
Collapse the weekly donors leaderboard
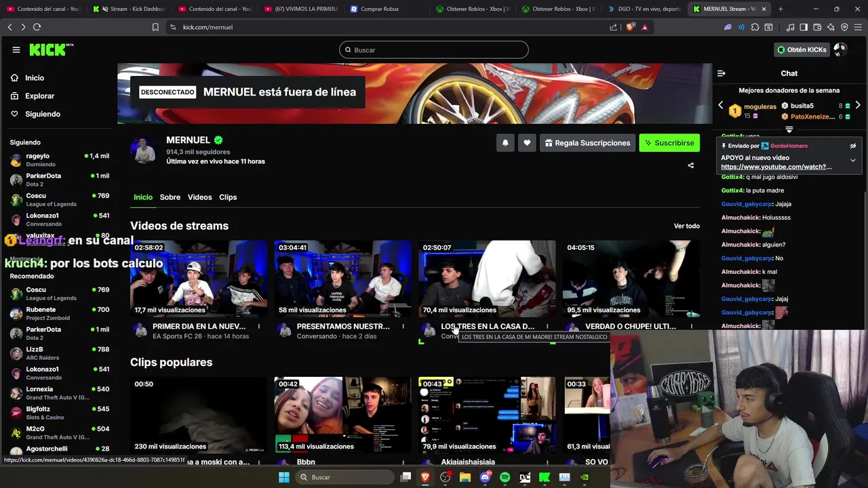(789, 129)
